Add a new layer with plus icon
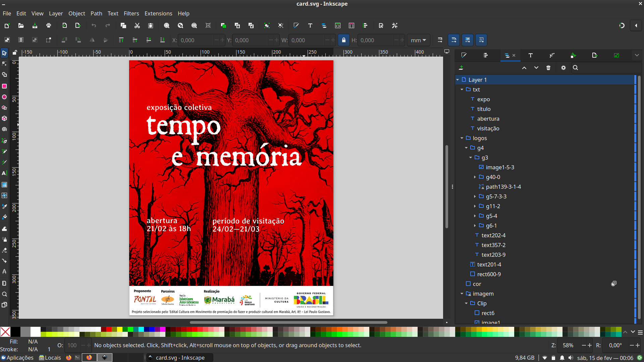 point(461,68)
